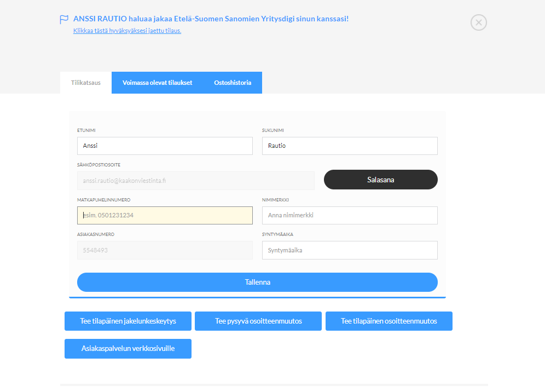The height and width of the screenshot is (392, 545).
Task: Select Tee tilapäinen osoitteenmuutos button
Action: [389, 321]
